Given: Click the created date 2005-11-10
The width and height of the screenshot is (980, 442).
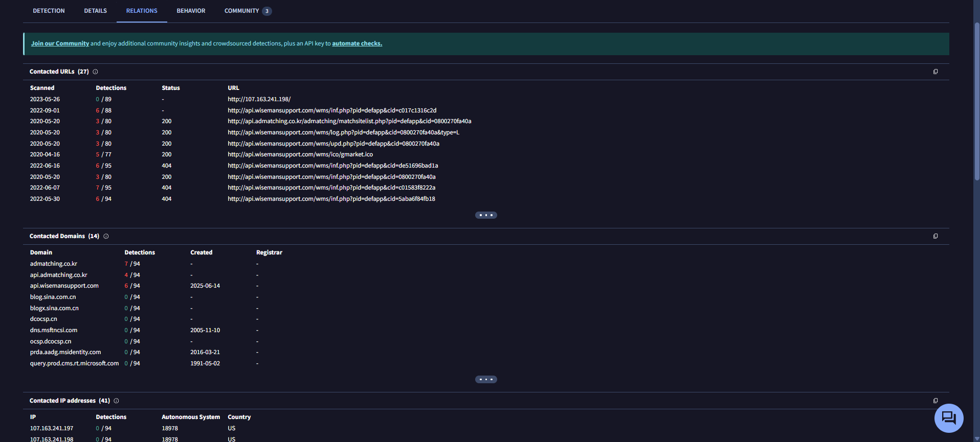Looking at the screenshot, I should point(205,330).
